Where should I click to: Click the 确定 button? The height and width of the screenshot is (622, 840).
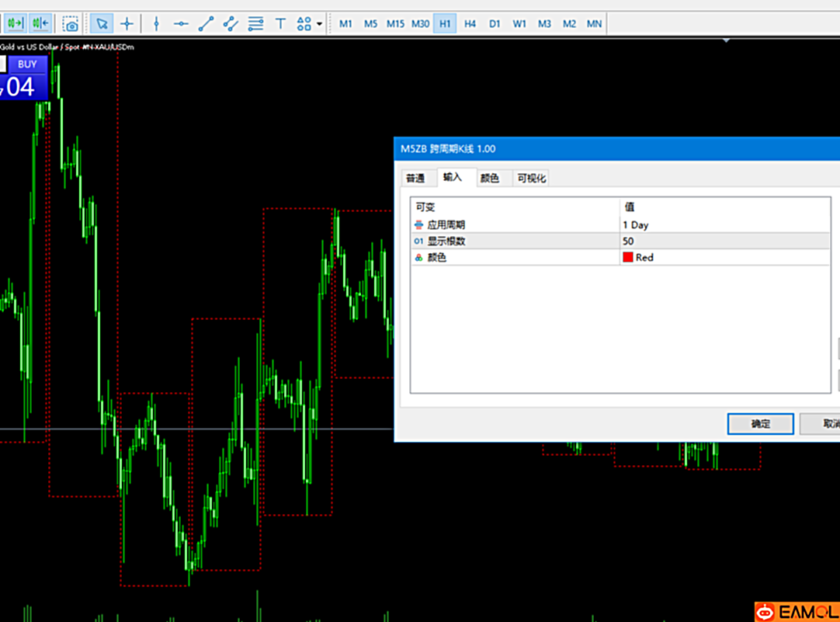click(760, 424)
